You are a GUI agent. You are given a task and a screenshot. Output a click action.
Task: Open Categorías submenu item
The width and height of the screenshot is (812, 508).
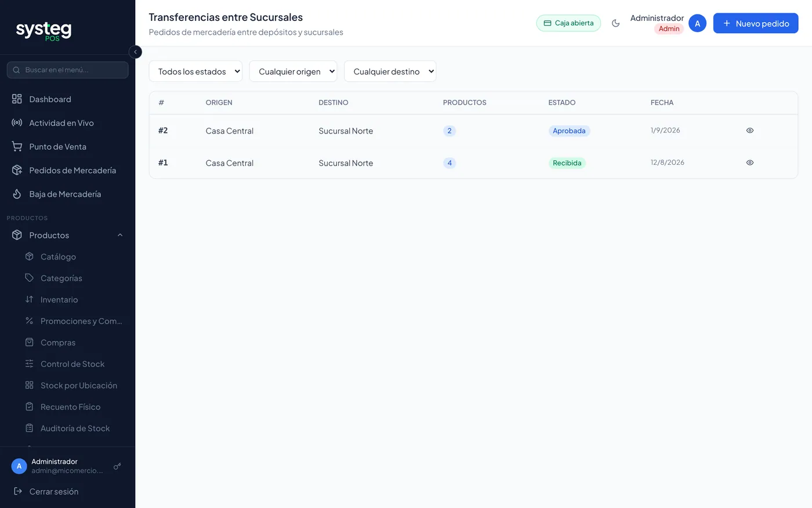(x=73, y=278)
